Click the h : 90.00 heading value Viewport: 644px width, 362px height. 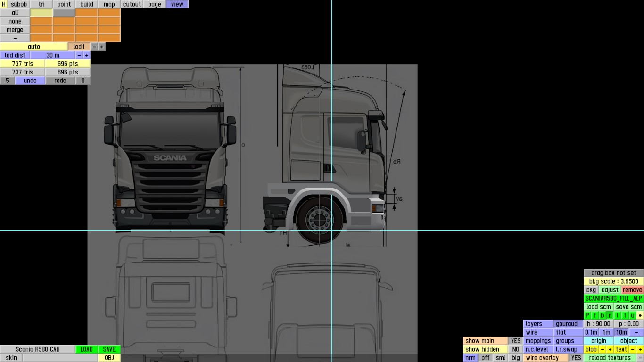pos(599,324)
